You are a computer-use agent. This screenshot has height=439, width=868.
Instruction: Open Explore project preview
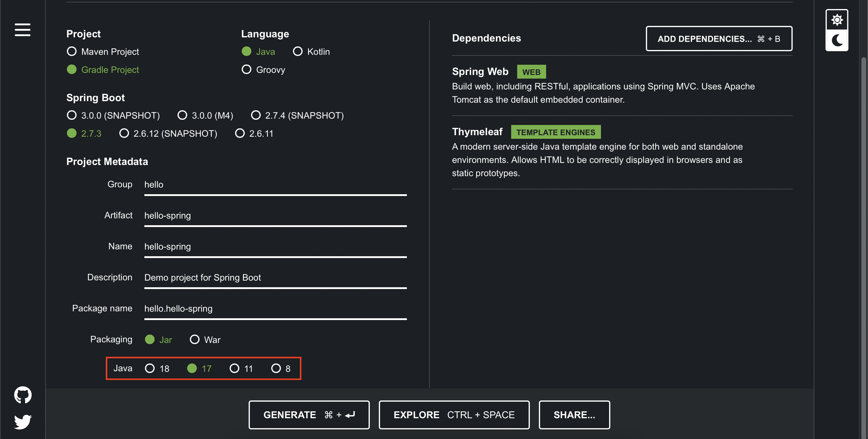[454, 415]
